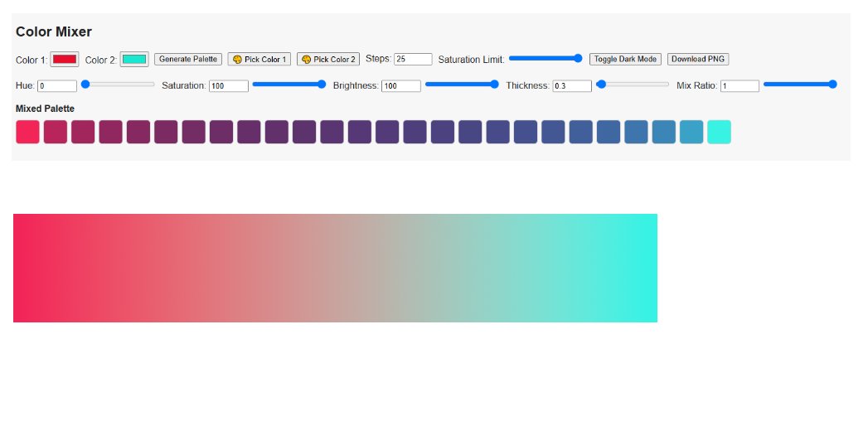This screenshot has height=426, width=868.
Task: Focus the Mix Ratio value field
Action: coord(739,85)
